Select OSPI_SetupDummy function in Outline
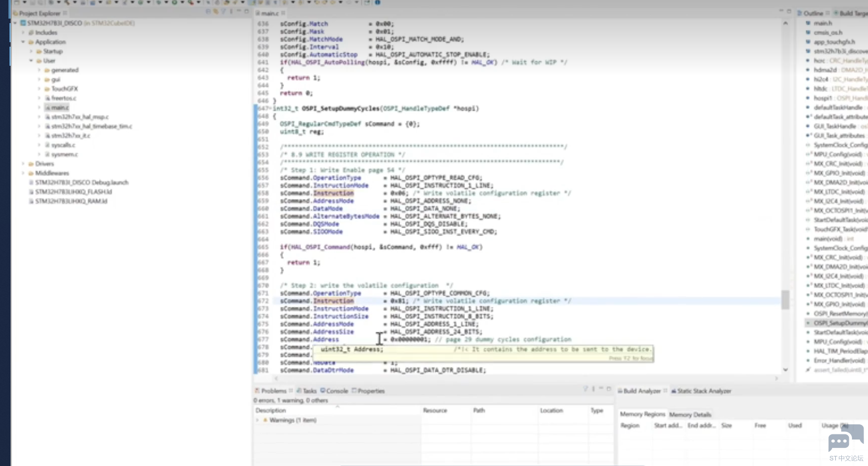Viewport: 868px width, 466px height. pyautogui.click(x=840, y=323)
